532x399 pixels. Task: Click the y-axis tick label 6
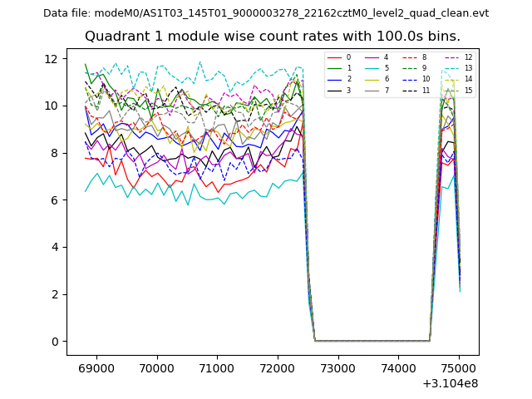(53, 199)
